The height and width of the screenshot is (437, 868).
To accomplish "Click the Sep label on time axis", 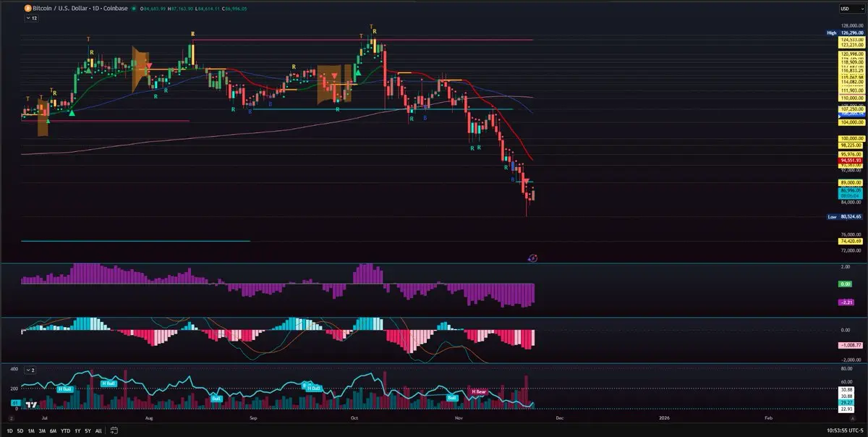I will (x=253, y=418).
